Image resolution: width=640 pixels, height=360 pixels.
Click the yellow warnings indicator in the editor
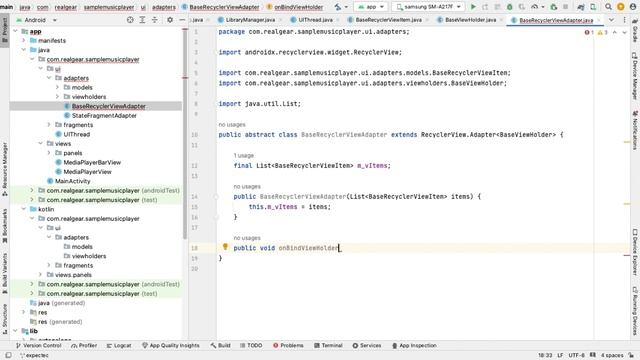(602, 32)
